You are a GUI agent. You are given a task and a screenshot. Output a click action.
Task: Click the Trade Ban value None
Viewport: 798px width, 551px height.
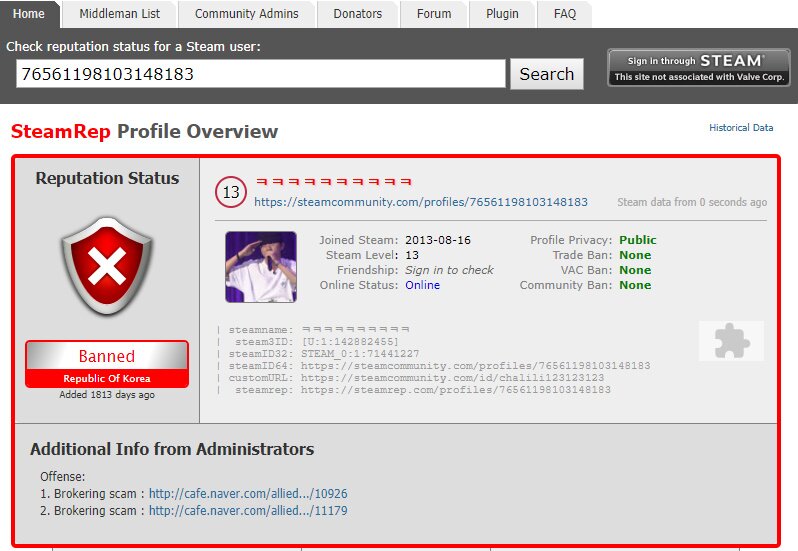(x=635, y=255)
